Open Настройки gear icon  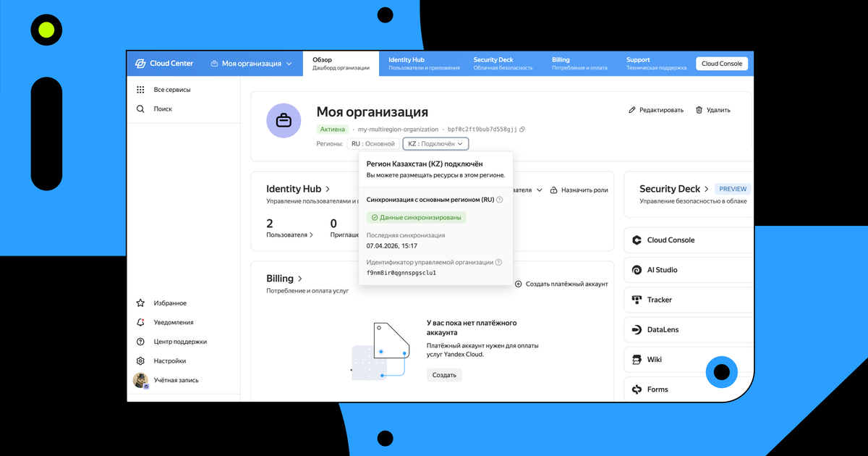coord(140,360)
